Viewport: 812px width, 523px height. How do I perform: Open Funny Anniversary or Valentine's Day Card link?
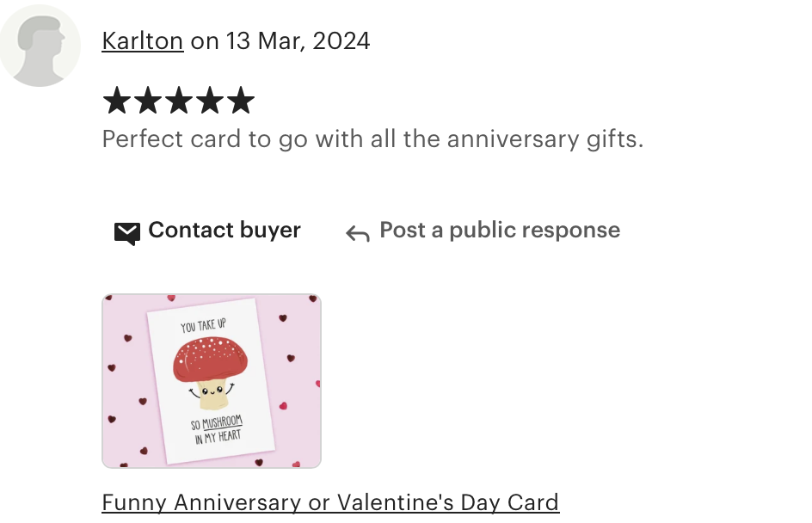pos(330,503)
